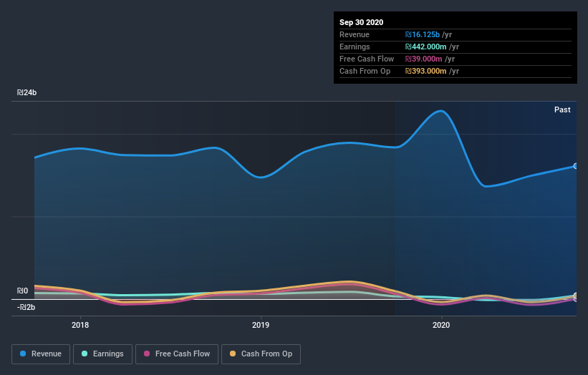Click the 2020 x-axis label
Viewport: 588px width, 375px height.
click(x=441, y=325)
